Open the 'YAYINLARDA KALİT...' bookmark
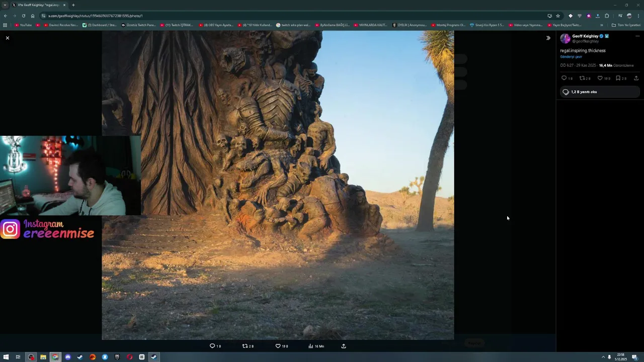The image size is (644, 362). (x=370, y=25)
